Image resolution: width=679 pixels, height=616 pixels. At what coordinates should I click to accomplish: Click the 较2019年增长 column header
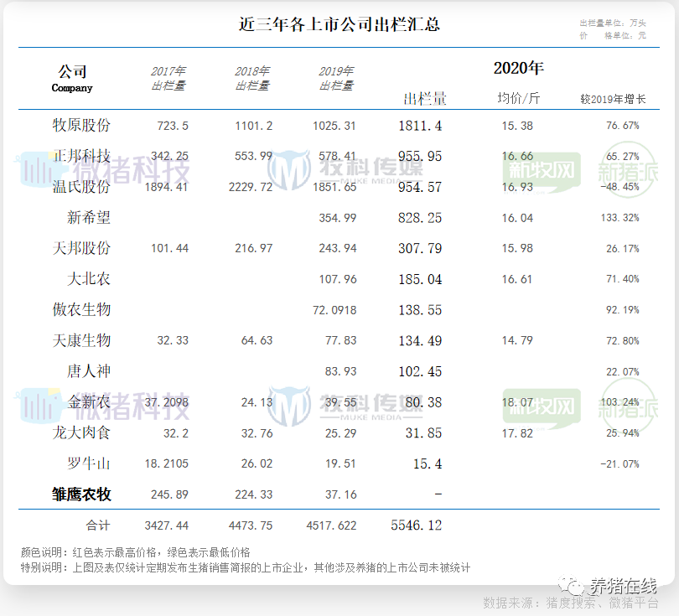point(613,99)
